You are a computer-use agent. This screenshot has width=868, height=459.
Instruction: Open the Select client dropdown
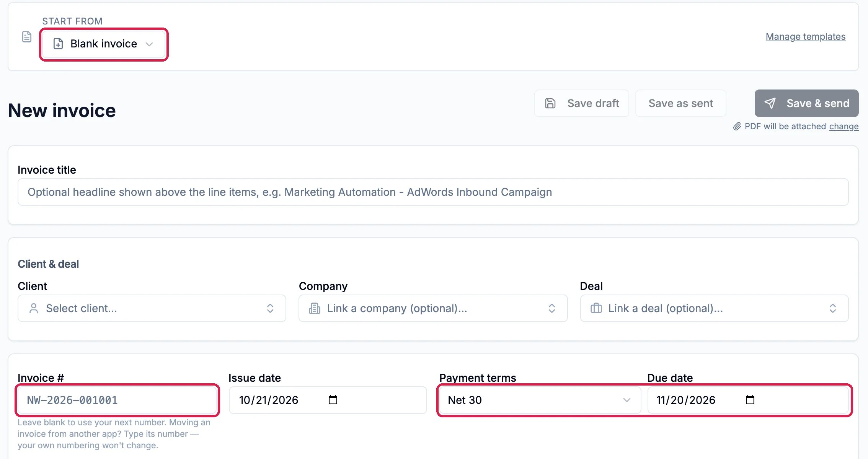152,308
